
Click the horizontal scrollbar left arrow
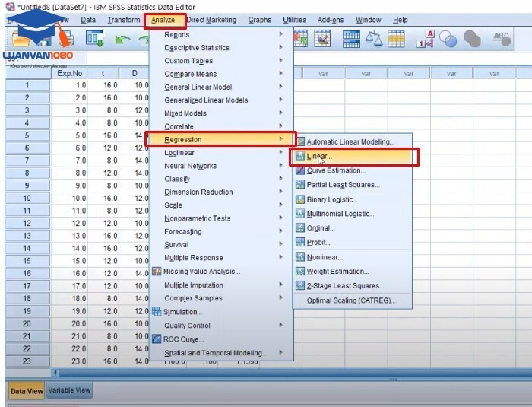tap(55, 373)
